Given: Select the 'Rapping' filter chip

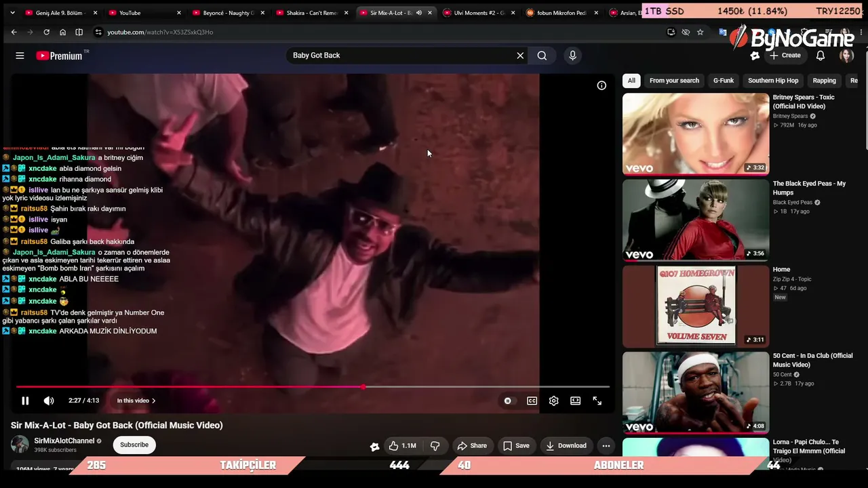Looking at the screenshot, I should coord(825,81).
